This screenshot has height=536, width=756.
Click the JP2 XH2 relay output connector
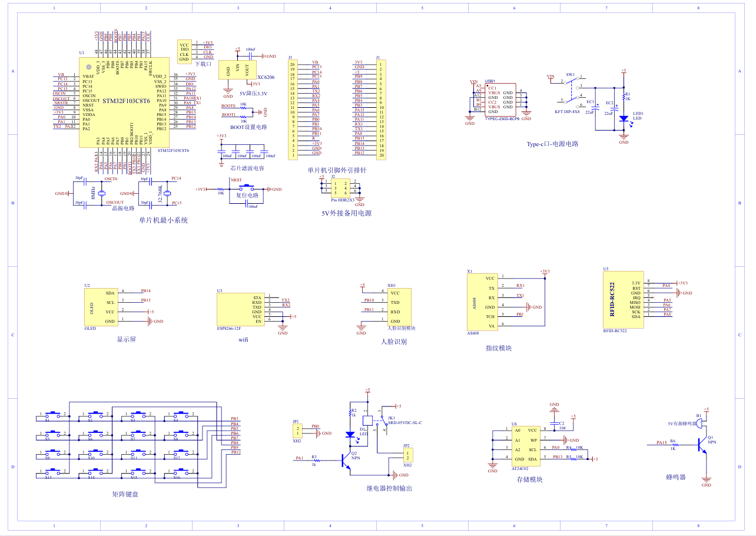point(407,455)
